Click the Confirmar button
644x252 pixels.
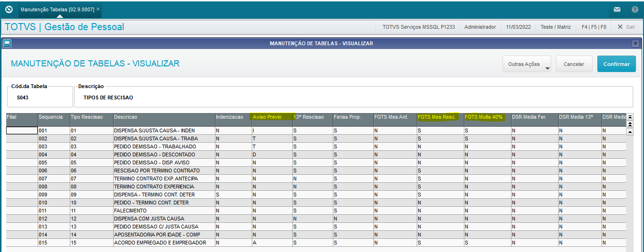616,64
